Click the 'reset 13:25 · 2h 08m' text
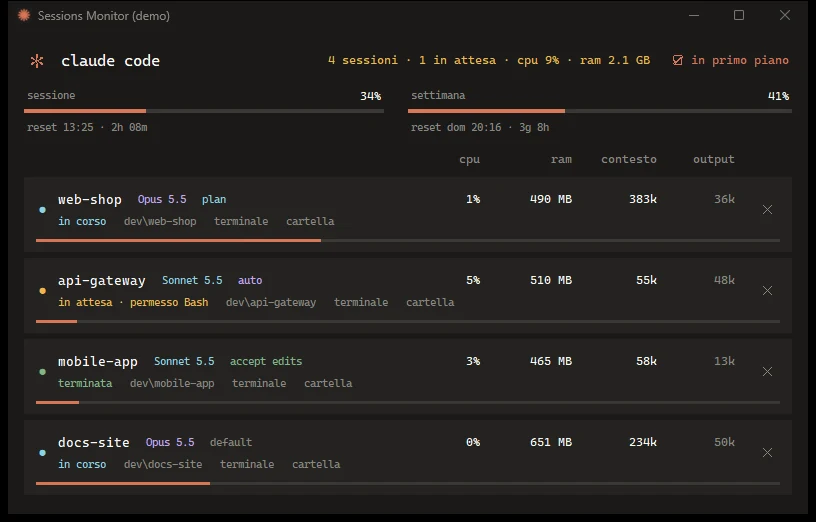The width and height of the screenshot is (816, 522). (87, 128)
